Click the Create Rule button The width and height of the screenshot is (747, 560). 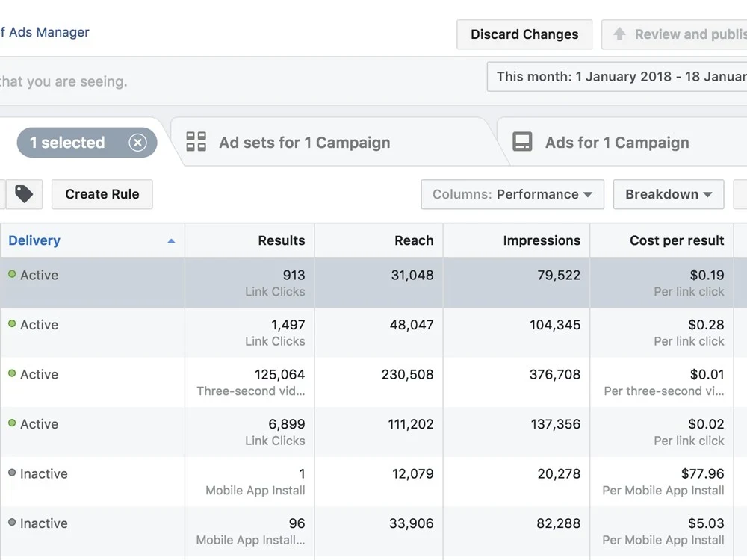(x=102, y=194)
